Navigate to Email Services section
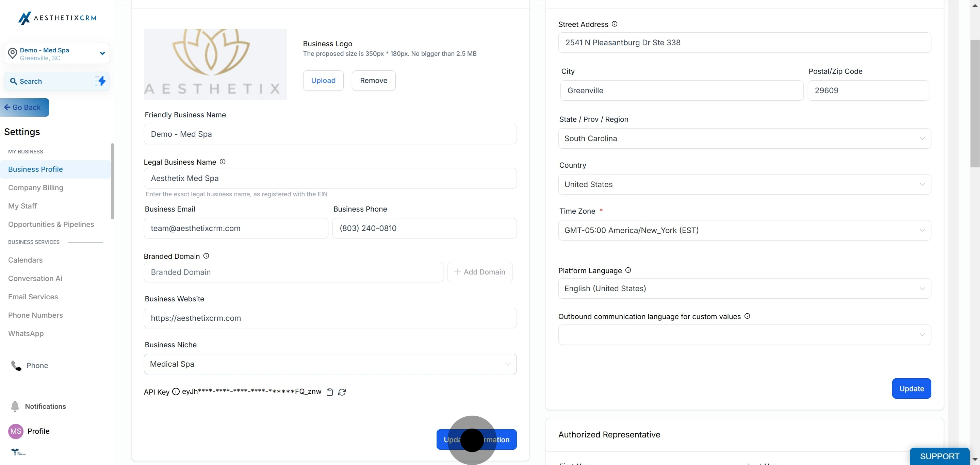The width and height of the screenshot is (980, 465). click(33, 297)
